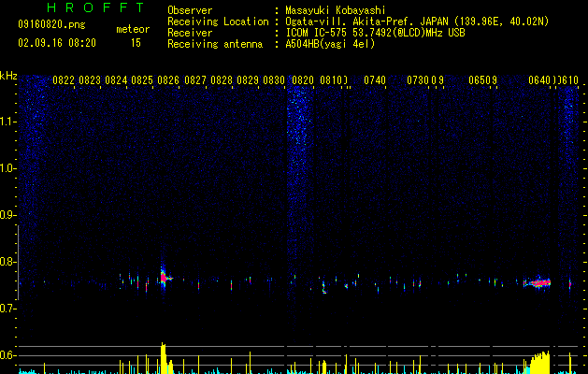
Task: Click the Receiving antenna label
Action: coord(215,44)
